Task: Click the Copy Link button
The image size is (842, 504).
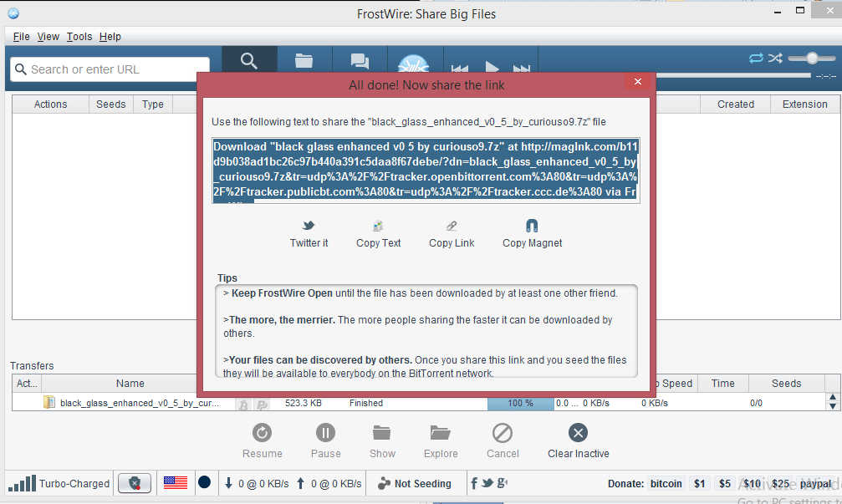Action: (x=452, y=234)
